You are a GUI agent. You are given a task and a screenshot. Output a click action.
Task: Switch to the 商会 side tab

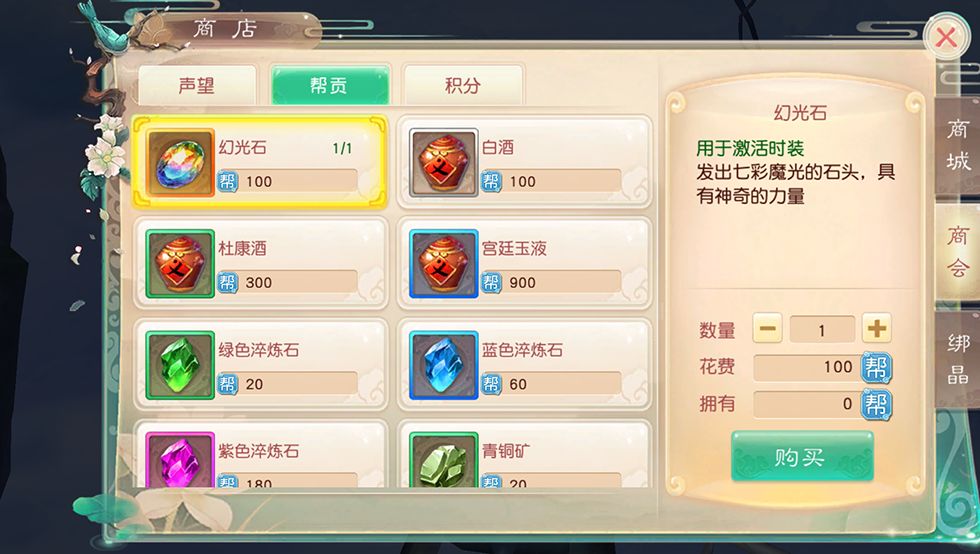pyautogui.click(x=957, y=252)
